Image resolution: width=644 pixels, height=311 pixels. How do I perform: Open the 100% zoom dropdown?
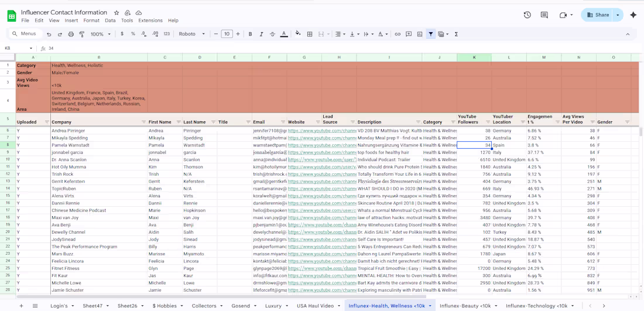tap(100, 34)
